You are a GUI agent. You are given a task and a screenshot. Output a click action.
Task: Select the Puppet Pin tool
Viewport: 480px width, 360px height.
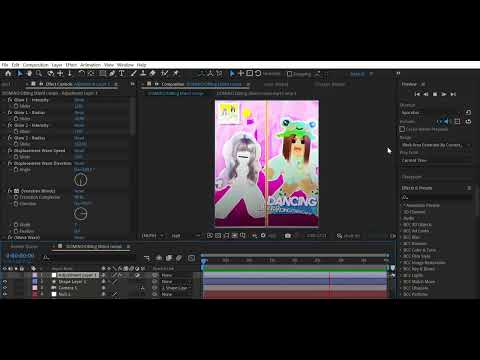click(176, 74)
